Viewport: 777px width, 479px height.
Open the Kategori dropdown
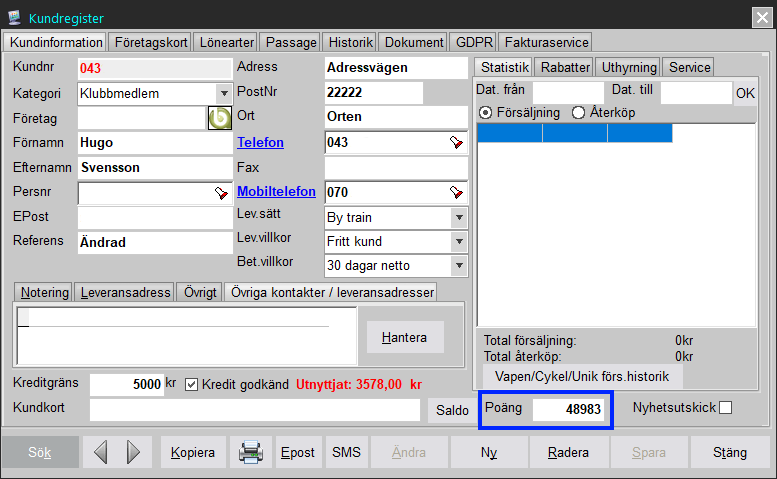tap(224, 93)
